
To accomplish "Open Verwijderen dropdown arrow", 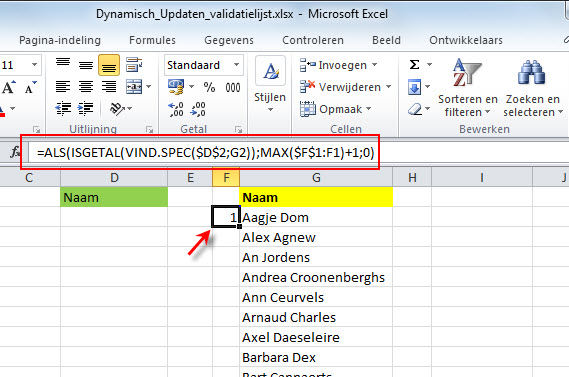I will [x=388, y=87].
